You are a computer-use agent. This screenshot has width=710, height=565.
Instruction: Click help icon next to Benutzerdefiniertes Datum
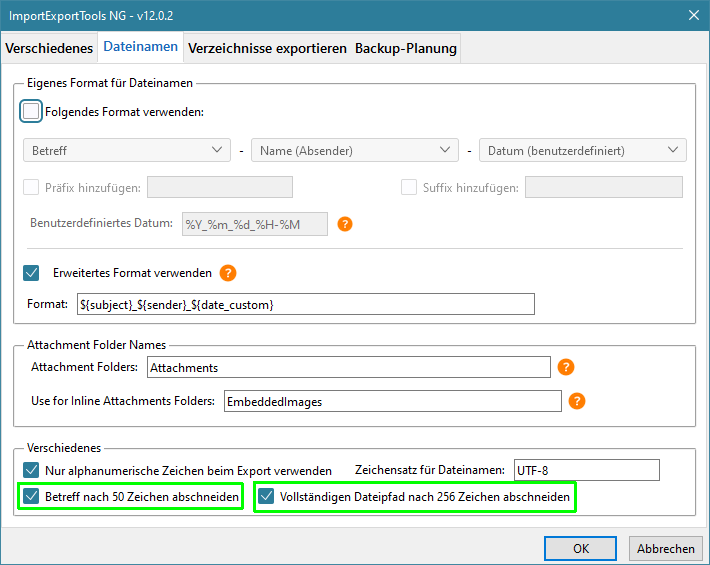click(x=345, y=224)
